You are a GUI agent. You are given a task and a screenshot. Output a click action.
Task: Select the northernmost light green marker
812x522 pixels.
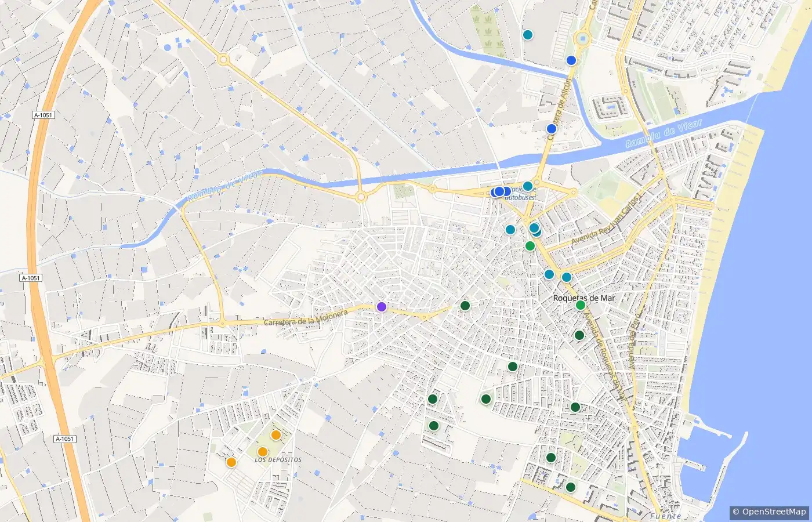click(x=530, y=246)
